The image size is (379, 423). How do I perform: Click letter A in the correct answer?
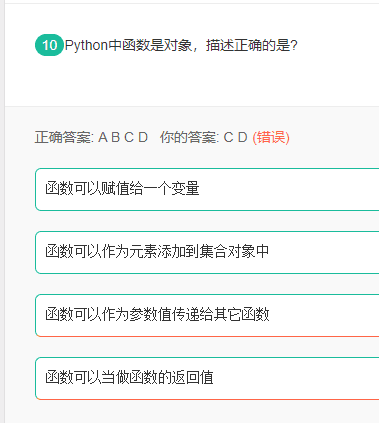pyautogui.click(x=103, y=137)
